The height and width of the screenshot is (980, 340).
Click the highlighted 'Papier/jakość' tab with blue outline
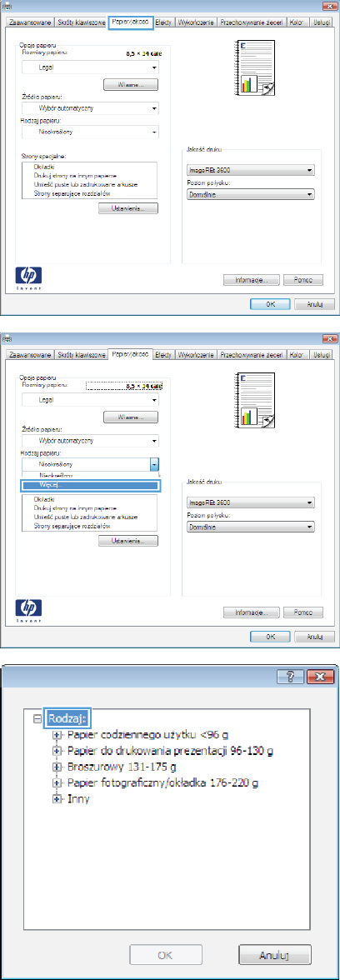(x=130, y=22)
